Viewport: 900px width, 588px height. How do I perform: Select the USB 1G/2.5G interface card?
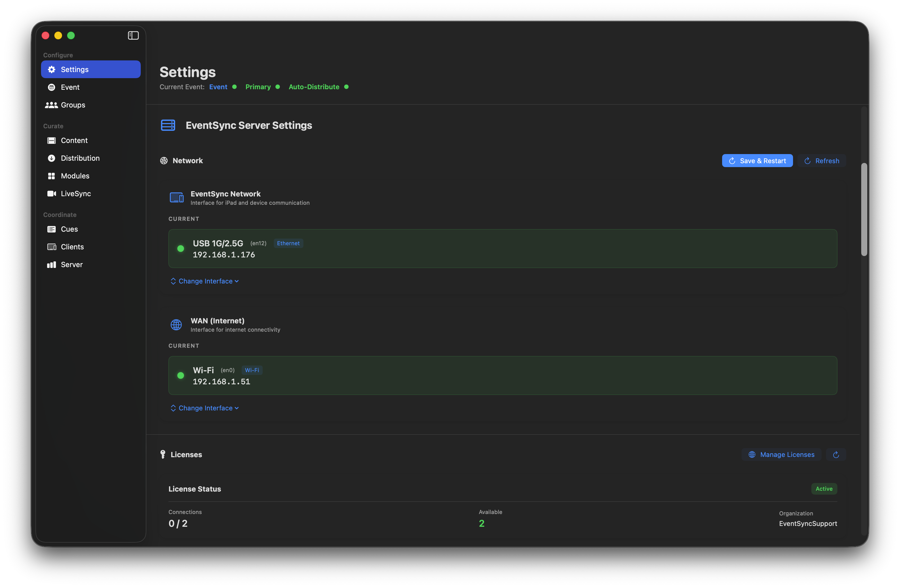click(503, 249)
